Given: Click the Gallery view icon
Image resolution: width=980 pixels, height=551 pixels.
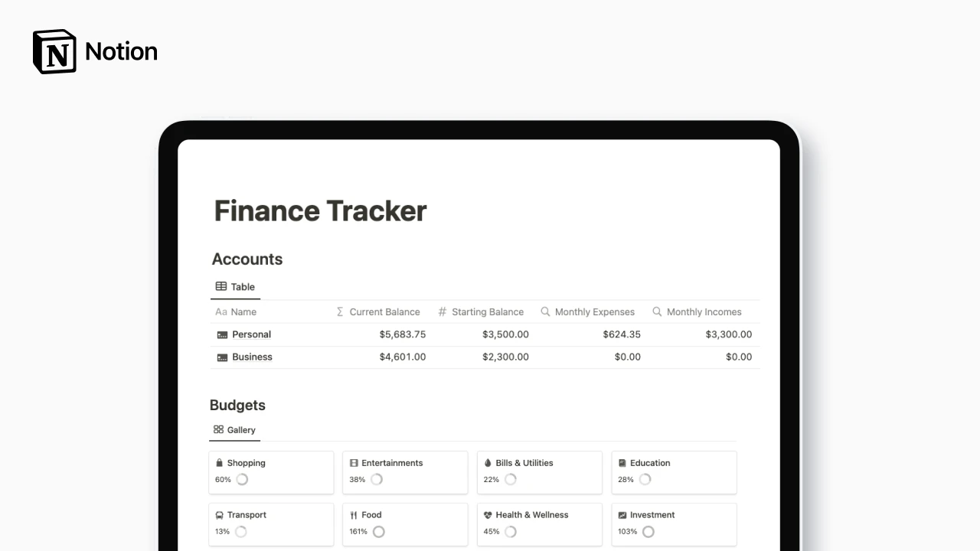Looking at the screenshot, I should click(217, 429).
